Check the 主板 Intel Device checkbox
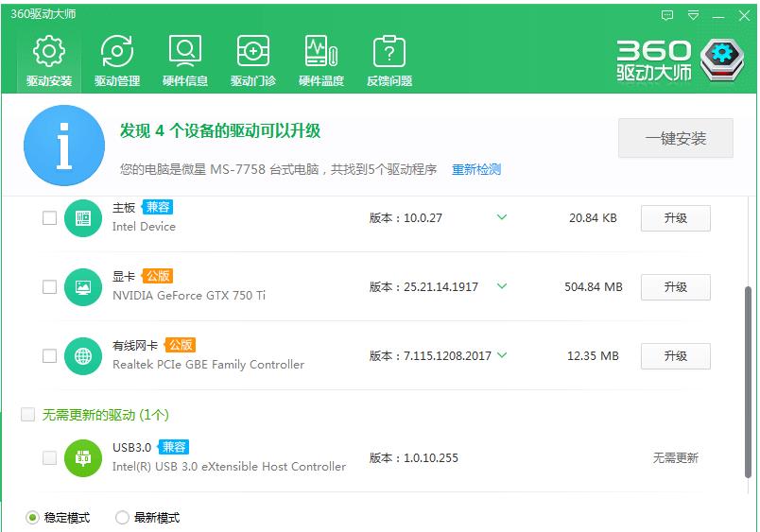Viewport: 760px width, 532px height. 49,218
